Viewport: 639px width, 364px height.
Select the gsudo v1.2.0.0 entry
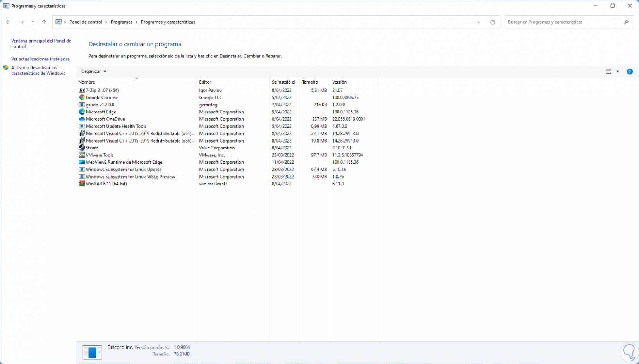coord(100,105)
